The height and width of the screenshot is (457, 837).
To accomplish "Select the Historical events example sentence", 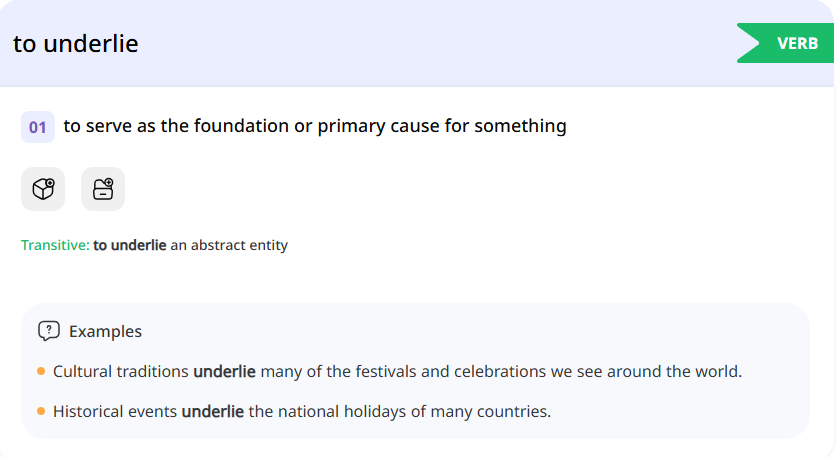I will click(x=301, y=411).
